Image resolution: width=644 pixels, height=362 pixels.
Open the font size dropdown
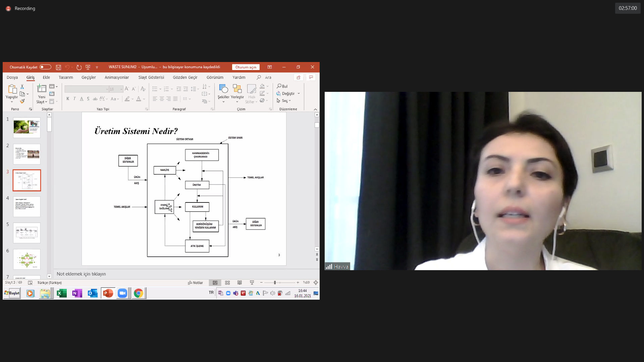[x=121, y=89]
